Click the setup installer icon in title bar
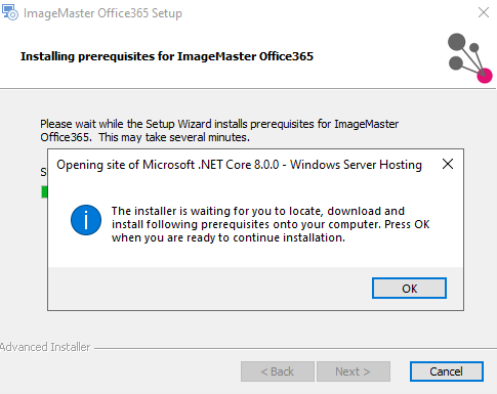The height and width of the screenshot is (394, 497). [x=10, y=12]
